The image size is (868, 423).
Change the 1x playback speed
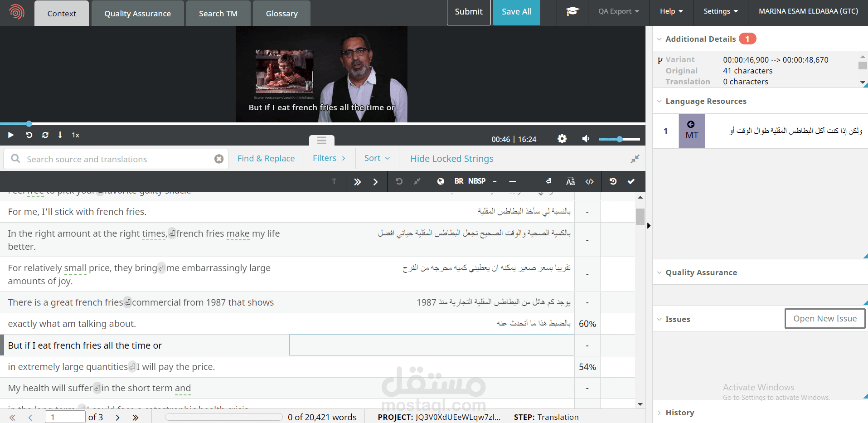[76, 135]
